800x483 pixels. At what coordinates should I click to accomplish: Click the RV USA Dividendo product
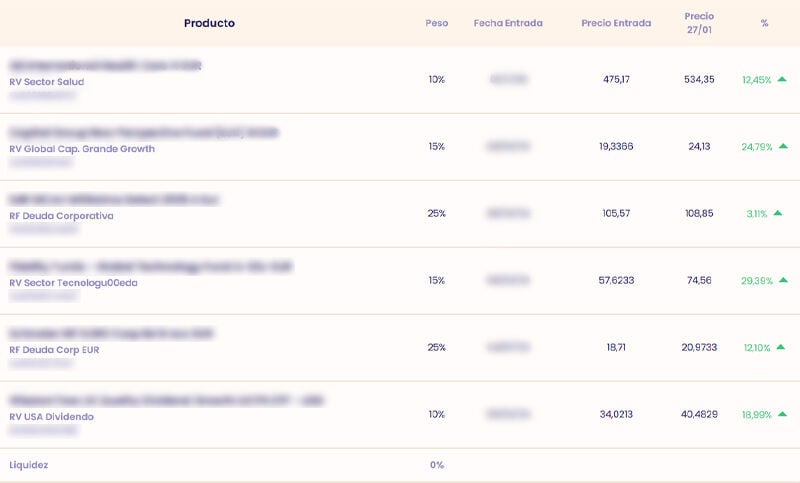pos(51,417)
